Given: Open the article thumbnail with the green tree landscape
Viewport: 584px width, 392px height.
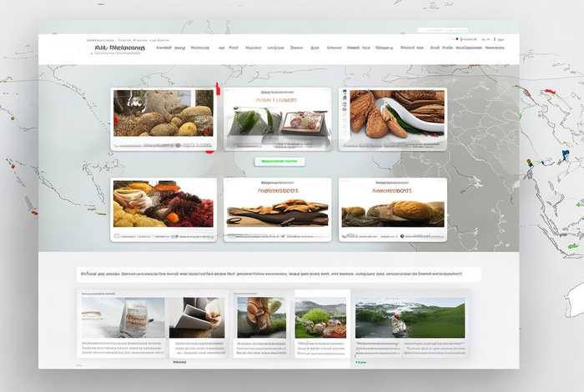Looking at the screenshot, I should (x=320, y=318).
